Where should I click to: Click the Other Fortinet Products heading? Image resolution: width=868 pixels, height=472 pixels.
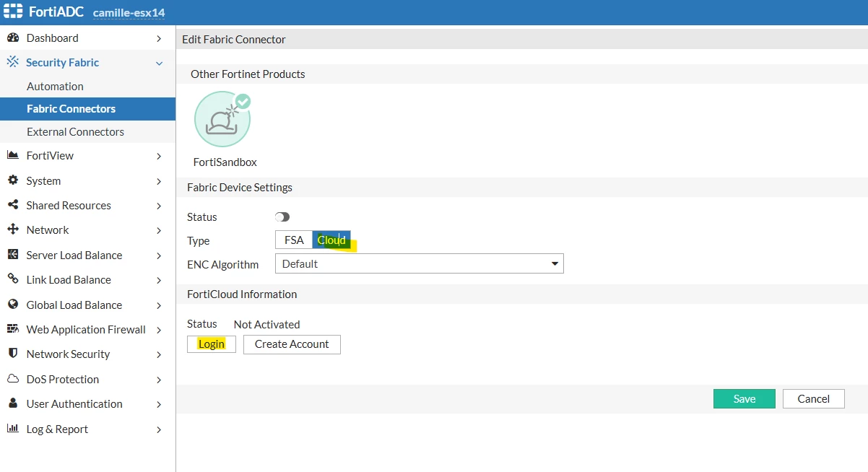pyautogui.click(x=248, y=74)
